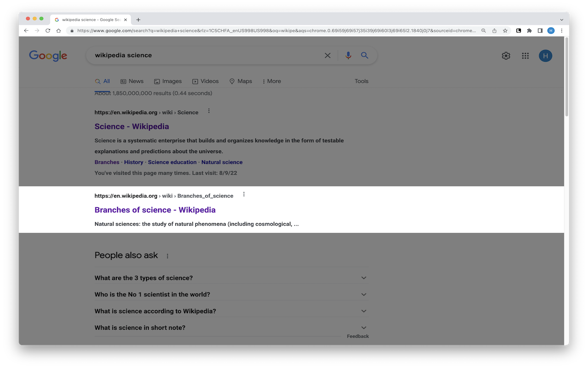Open Google search settings gear
Image resolution: width=588 pixels, height=368 pixels.
point(506,55)
